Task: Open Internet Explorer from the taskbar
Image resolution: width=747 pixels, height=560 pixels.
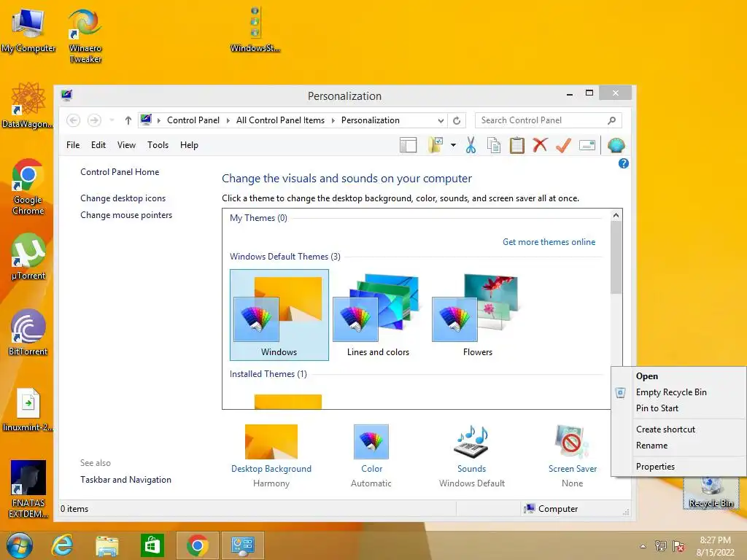Action: (63, 545)
